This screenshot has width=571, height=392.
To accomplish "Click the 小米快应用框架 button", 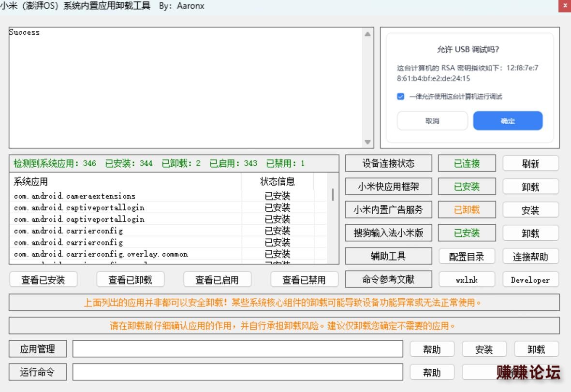I will 388,187.
